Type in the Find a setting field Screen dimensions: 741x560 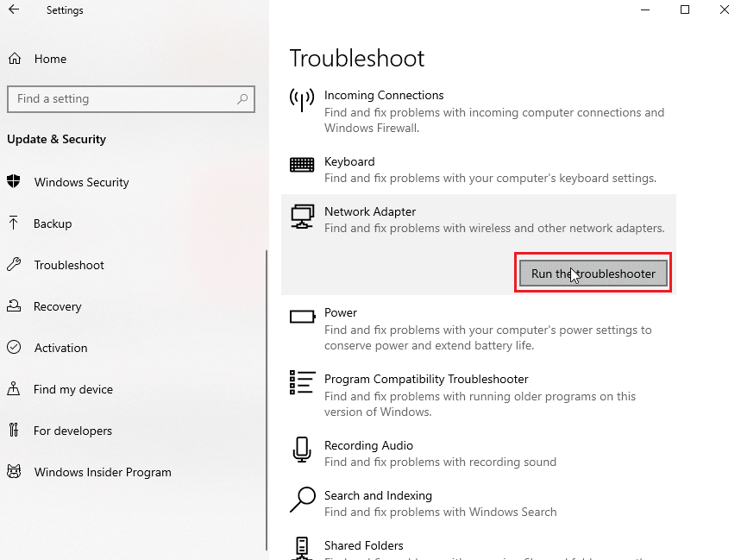click(x=121, y=99)
